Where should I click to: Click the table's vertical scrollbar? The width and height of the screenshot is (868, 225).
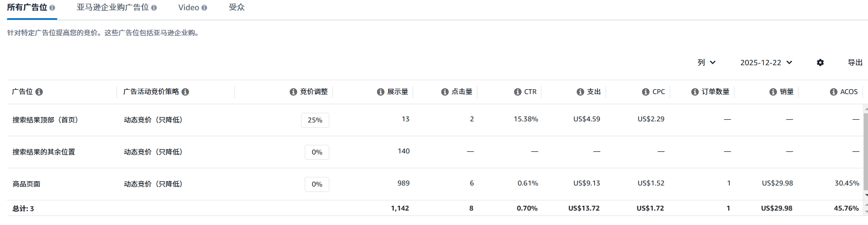click(x=865, y=150)
